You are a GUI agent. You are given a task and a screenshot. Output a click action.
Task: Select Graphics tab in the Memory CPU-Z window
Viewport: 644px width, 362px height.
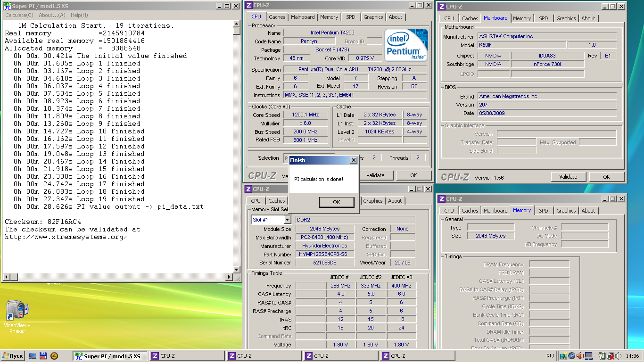tap(566, 211)
